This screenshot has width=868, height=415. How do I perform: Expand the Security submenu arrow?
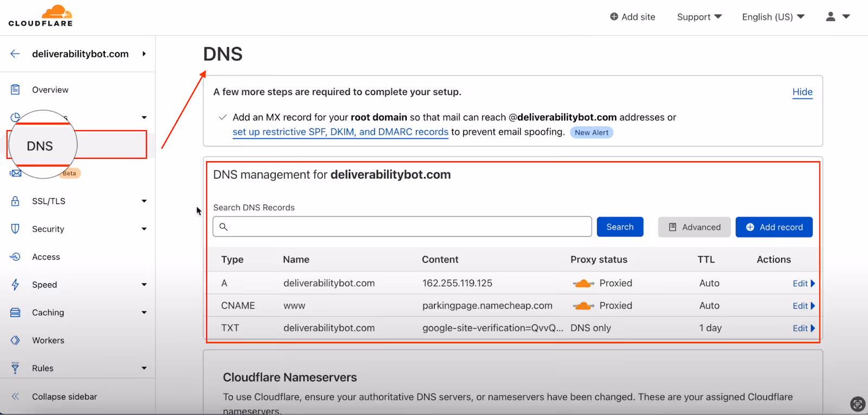click(144, 229)
